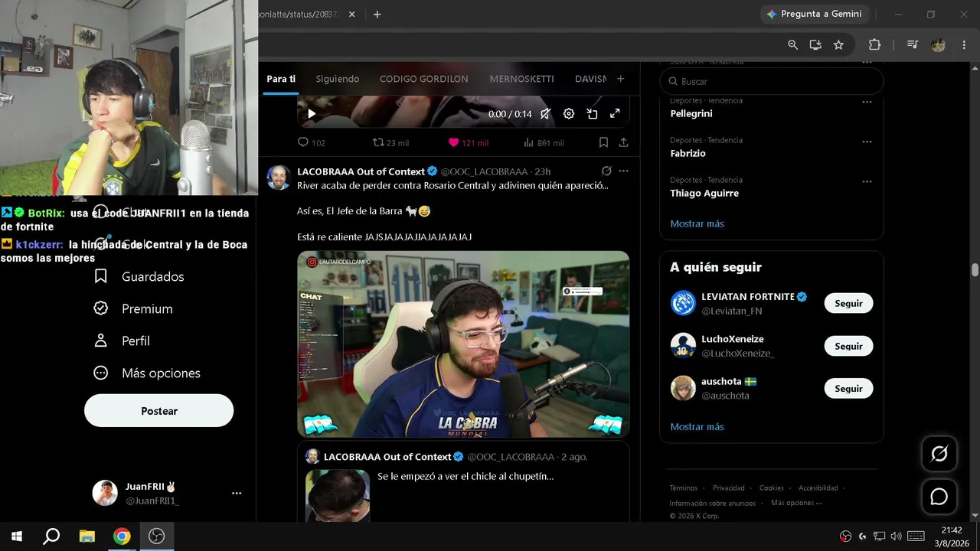This screenshot has width=980, height=551.
Task: Share the top video post
Action: coord(623,142)
